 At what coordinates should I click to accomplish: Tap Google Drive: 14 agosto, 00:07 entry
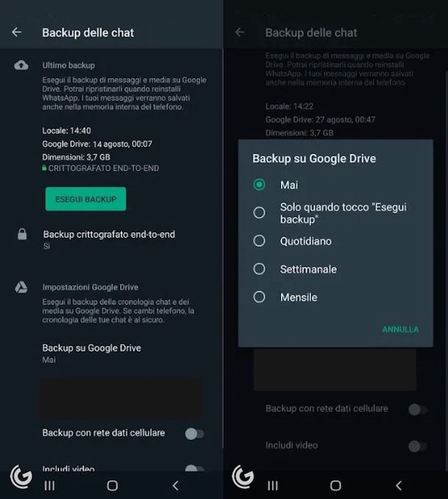[97, 144]
